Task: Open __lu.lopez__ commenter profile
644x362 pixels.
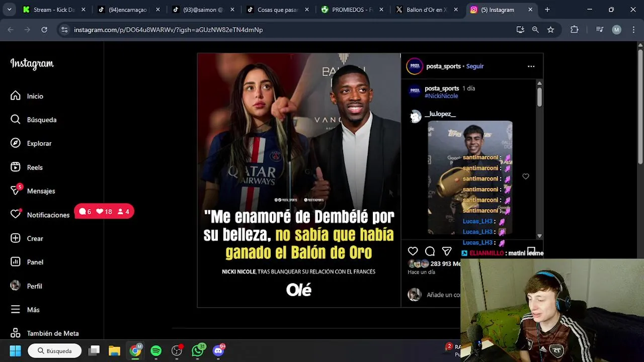Action: (440, 114)
